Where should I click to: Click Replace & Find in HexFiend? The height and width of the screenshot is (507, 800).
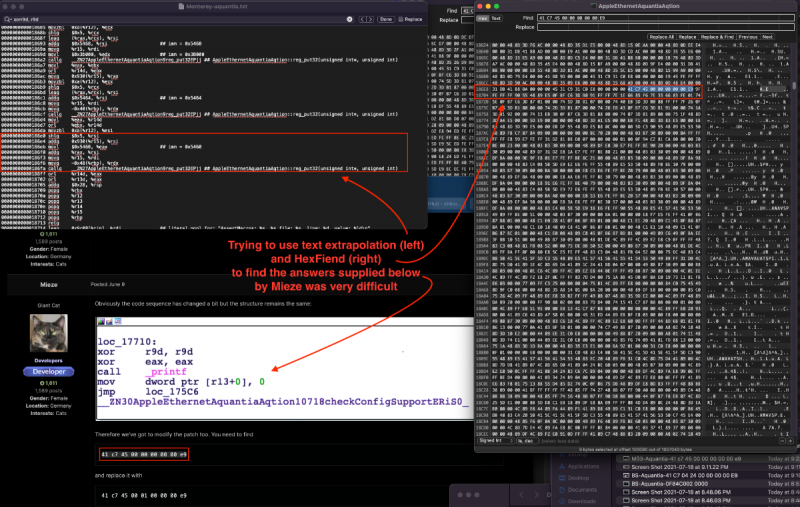click(717, 37)
